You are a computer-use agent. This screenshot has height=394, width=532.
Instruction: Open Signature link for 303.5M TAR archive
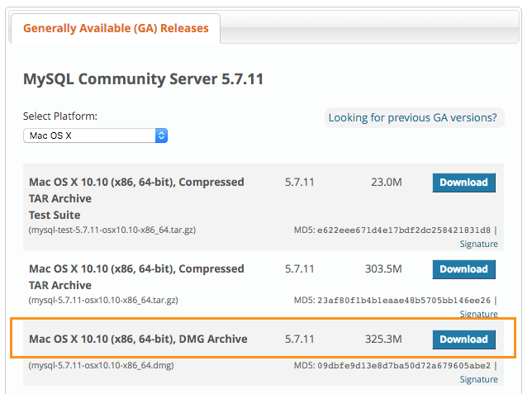(x=479, y=314)
